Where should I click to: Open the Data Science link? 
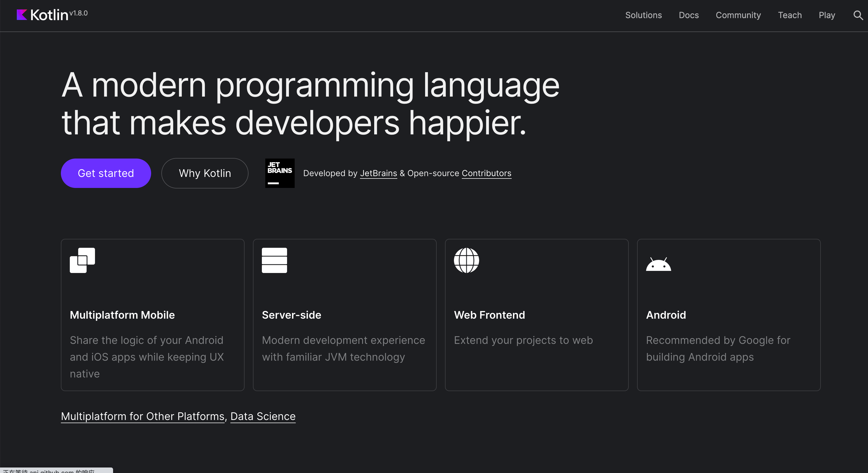click(x=263, y=416)
